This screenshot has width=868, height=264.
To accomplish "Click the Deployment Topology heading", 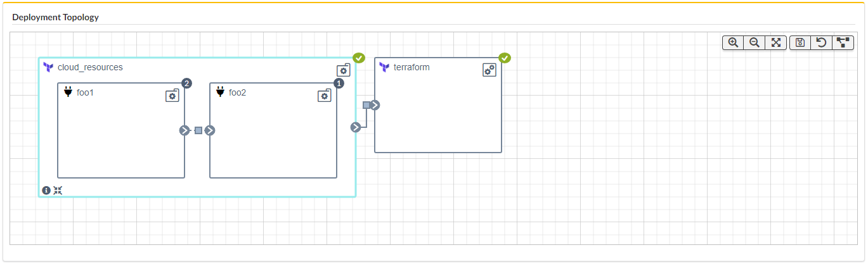I will pos(56,17).
